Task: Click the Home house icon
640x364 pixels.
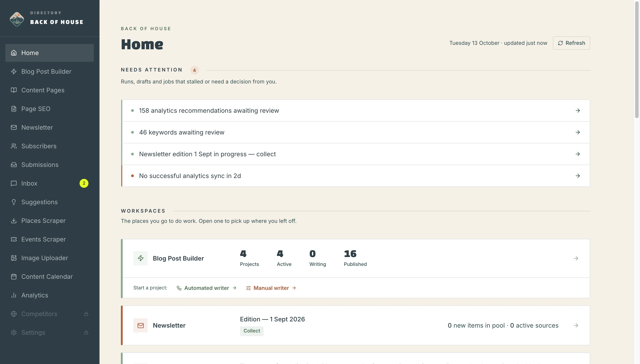Action: pos(14,53)
